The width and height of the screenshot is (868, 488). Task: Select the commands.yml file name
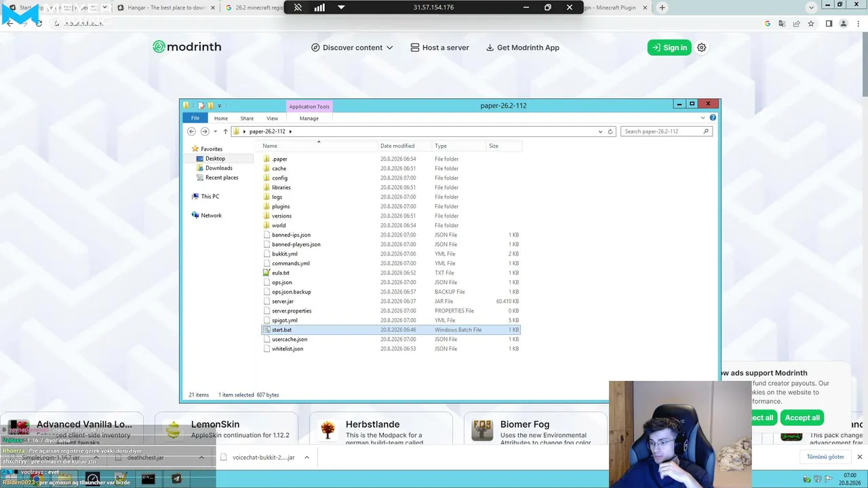(x=291, y=264)
